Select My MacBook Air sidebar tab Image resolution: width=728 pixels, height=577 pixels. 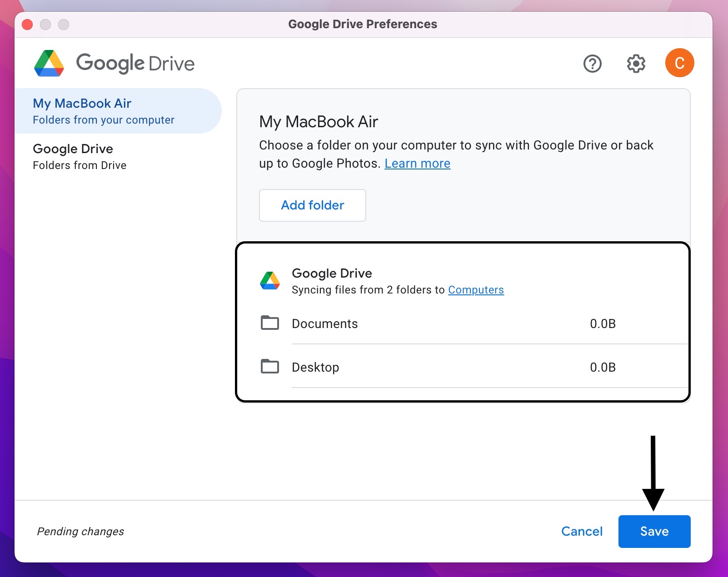[118, 111]
